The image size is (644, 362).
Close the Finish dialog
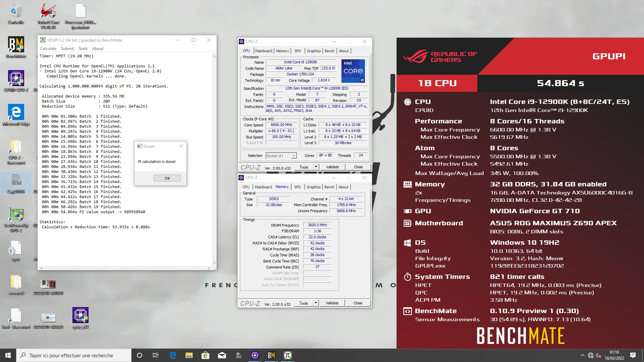coord(181,146)
